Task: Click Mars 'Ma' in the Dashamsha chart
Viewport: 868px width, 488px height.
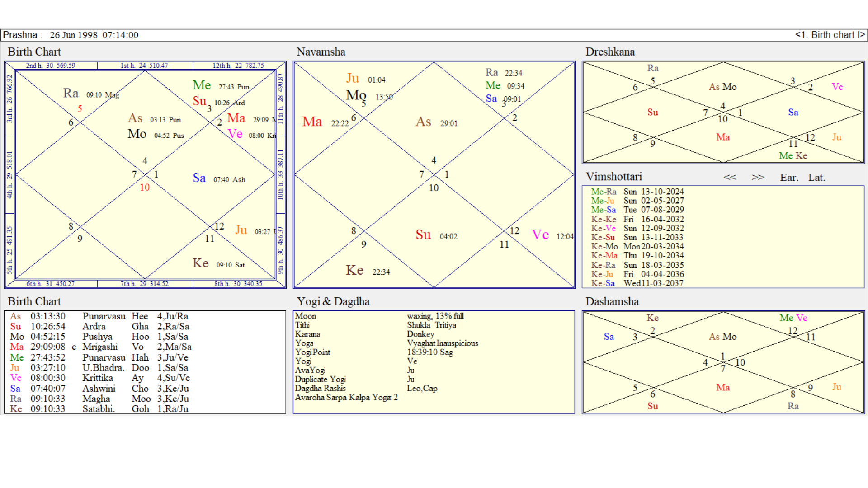Action: click(722, 387)
